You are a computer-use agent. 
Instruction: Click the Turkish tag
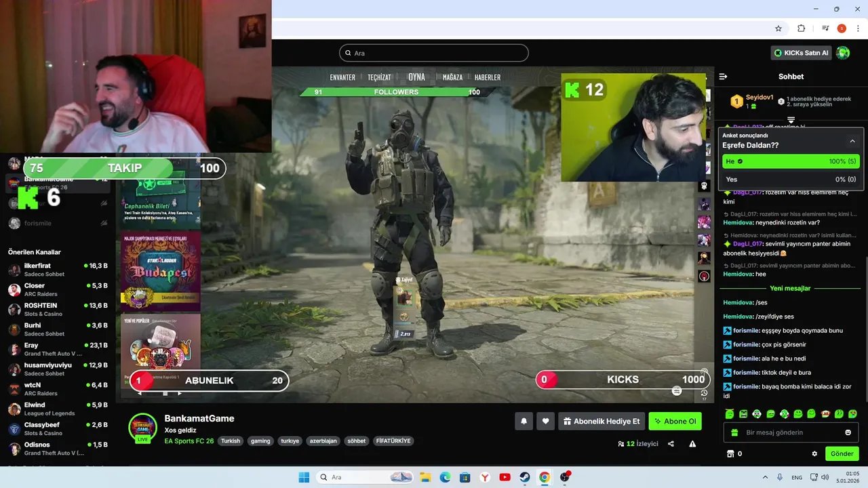tap(231, 441)
